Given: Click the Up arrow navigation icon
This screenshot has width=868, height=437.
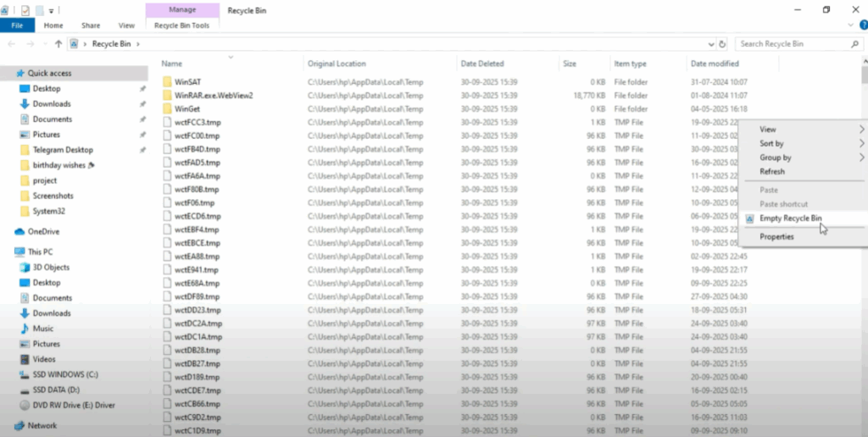Looking at the screenshot, I should click(x=58, y=43).
